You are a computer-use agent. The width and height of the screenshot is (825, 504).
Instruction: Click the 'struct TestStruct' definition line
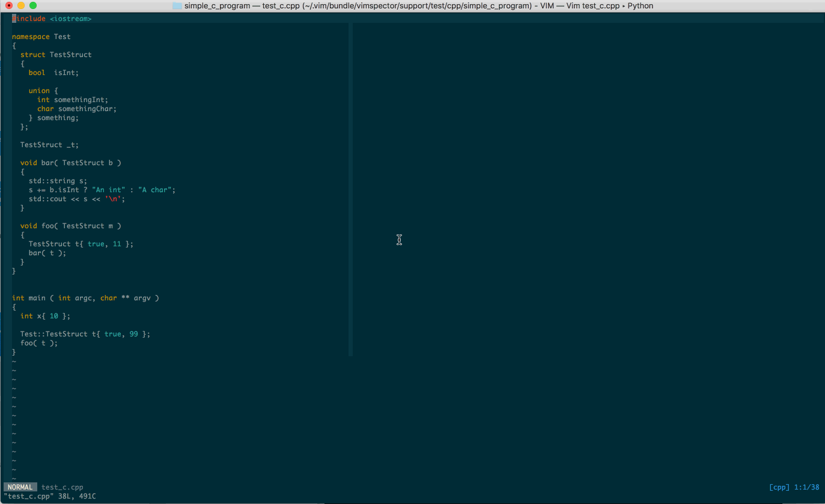56,55
